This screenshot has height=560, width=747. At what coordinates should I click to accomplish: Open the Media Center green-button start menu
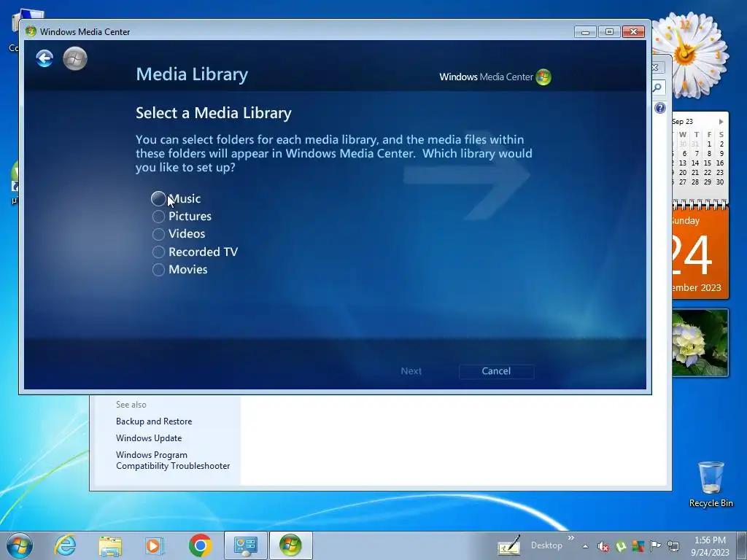(75, 58)
